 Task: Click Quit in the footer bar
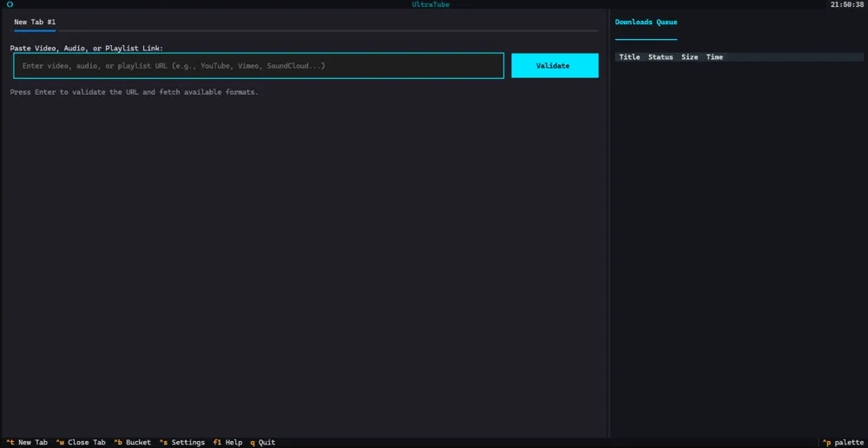coord(262,443)
